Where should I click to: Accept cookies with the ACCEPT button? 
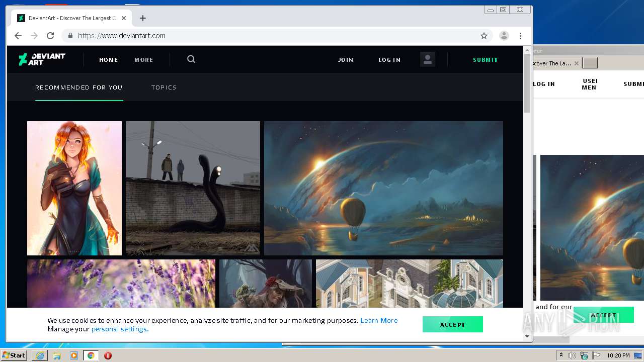pos(453,324)
